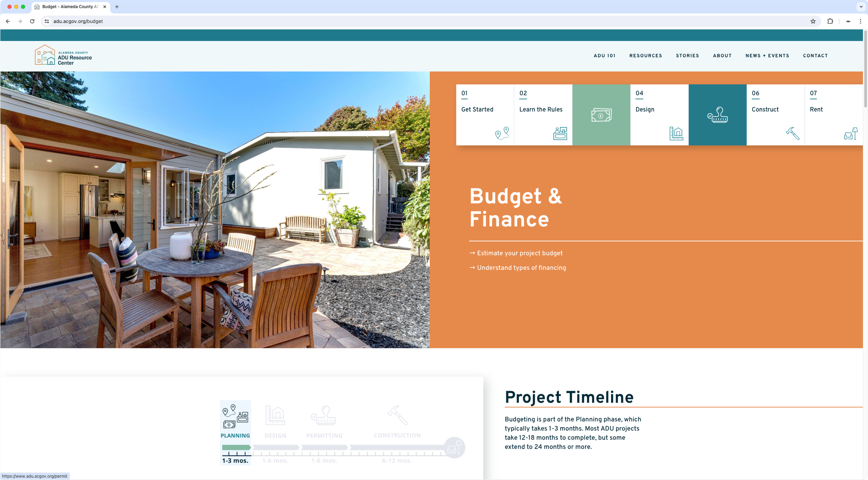Click the Learn the Rules step icon
The image size is (868, 480).
(x=560, y=132)
